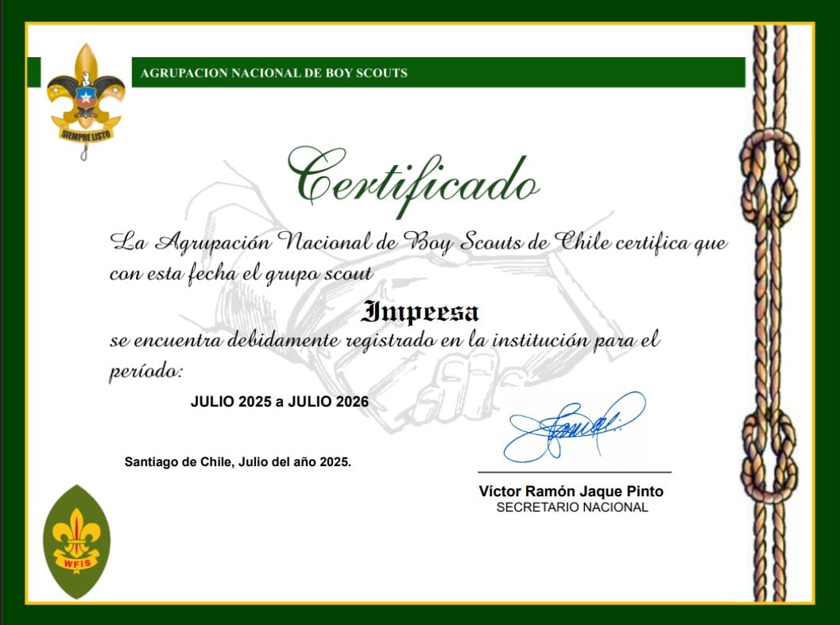The image size is (840, 625).
Task: Click the period 'JULIO 2025 a JULIO 2026'
Action: 280,402
